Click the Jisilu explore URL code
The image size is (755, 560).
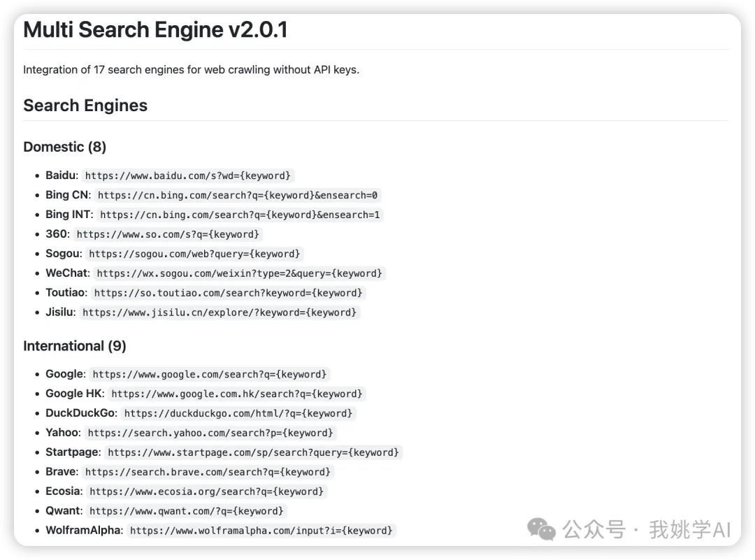tap(220, 313)
